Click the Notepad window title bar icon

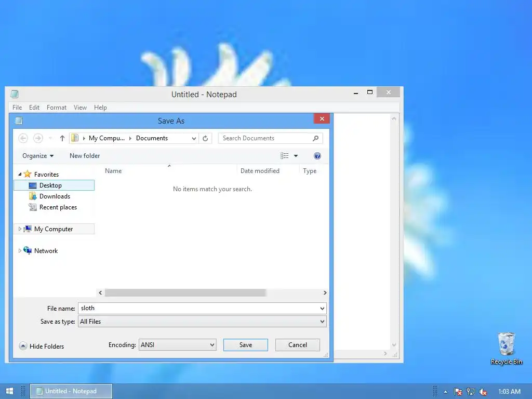(14, 94)
